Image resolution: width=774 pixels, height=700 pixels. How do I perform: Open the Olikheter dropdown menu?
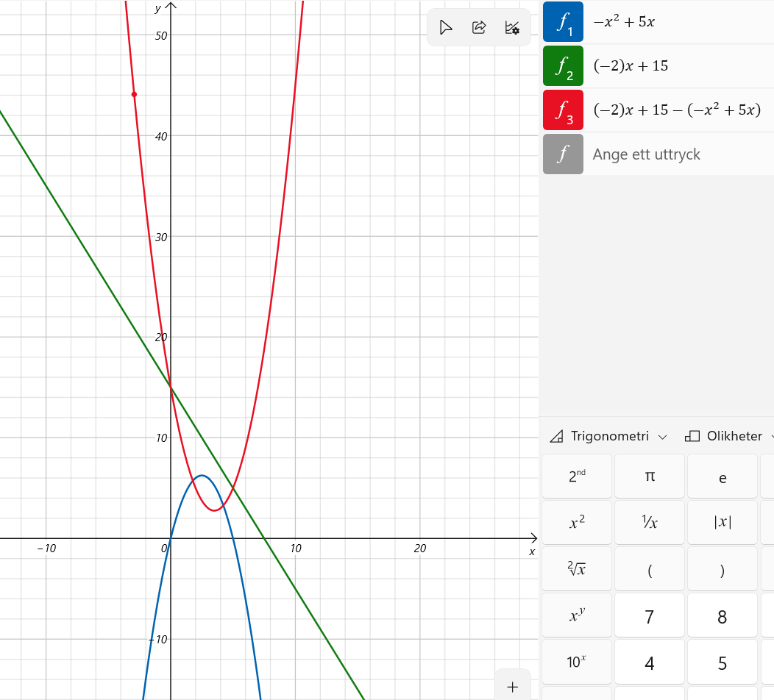(728, 436)
